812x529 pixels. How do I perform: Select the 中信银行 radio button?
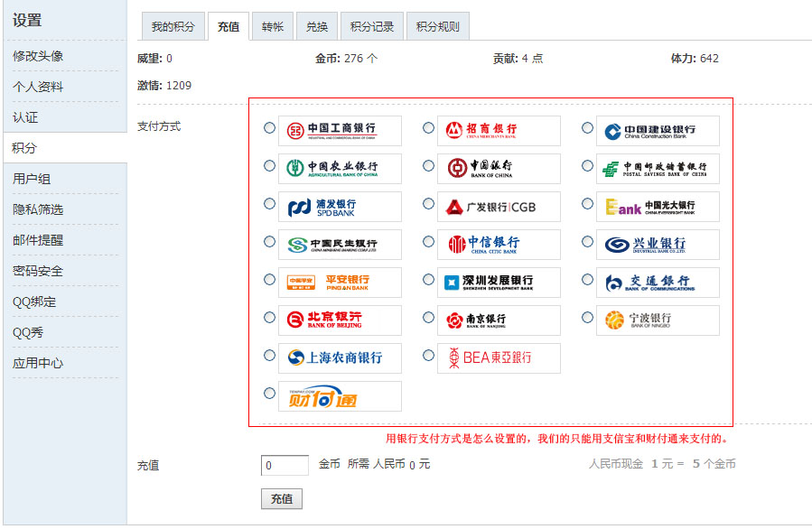(428, 241)
